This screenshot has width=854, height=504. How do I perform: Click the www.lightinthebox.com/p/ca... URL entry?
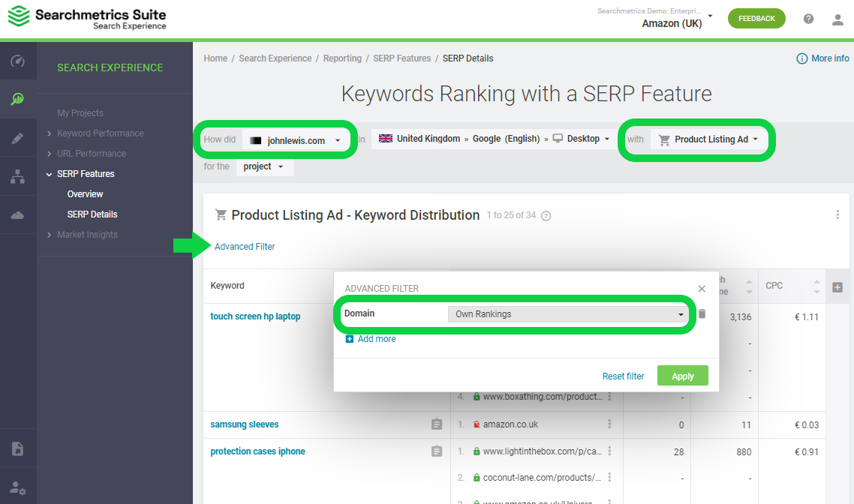pos(543,451)
